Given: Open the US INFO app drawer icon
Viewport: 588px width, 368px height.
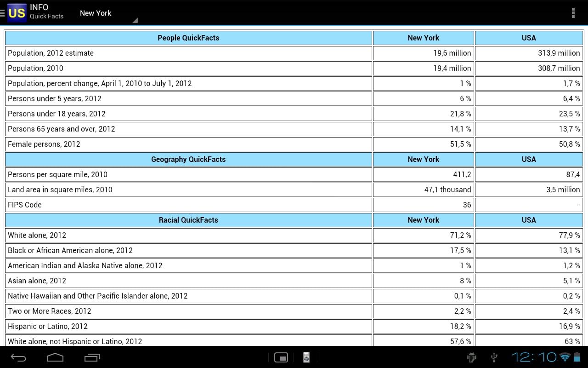Looking at the screenshot, I should coord(14,13).
